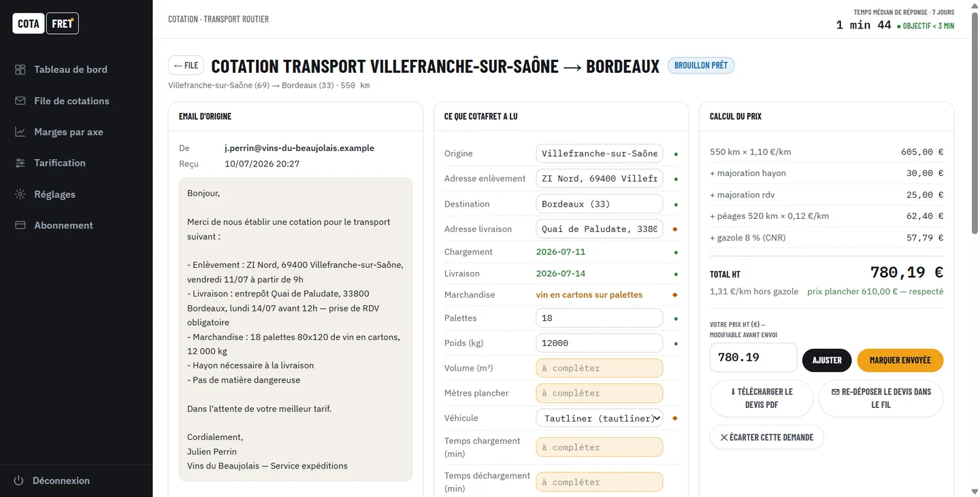Click the Tableau de bord grid icon
The image size is (980, 497).
(20, 69)
